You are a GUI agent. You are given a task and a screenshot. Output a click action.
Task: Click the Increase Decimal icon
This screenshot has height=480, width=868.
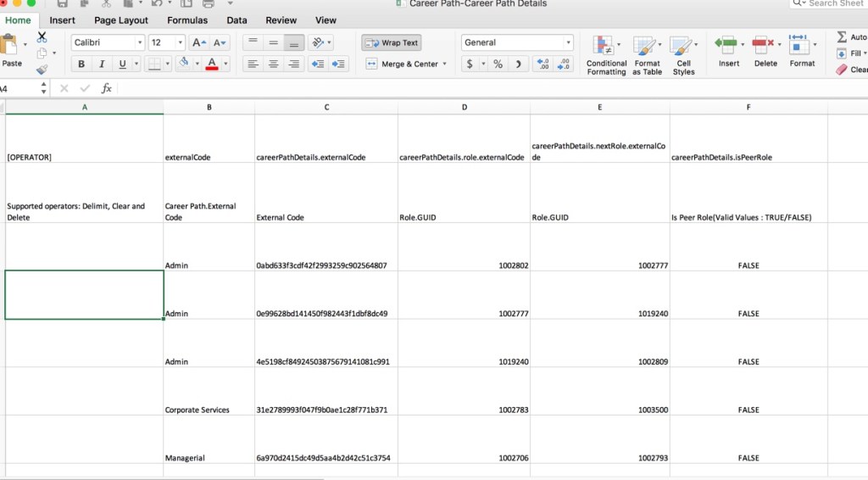coord(543,64)
